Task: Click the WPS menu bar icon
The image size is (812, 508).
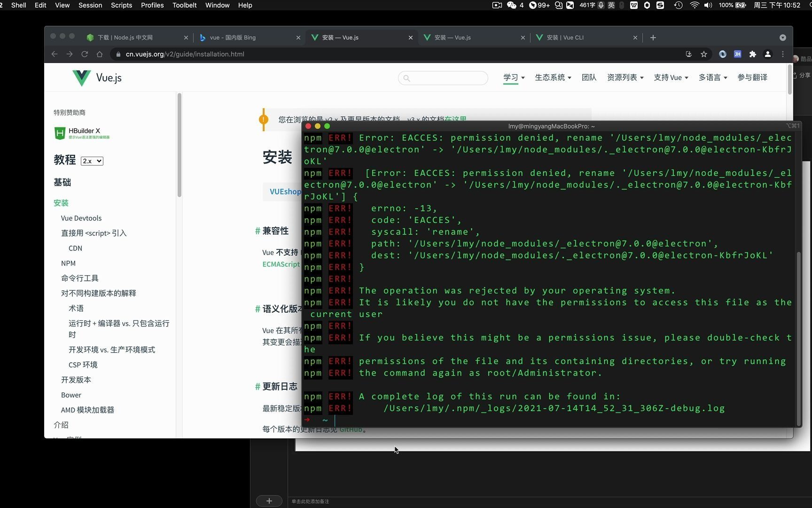Action: click(x=634, y=5)
